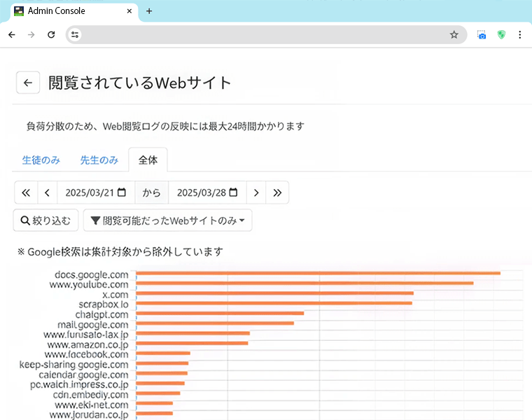Click the browser back arrow
Image resolution: width=532 pixels, height=420 pixels.
tap(12, 34)
